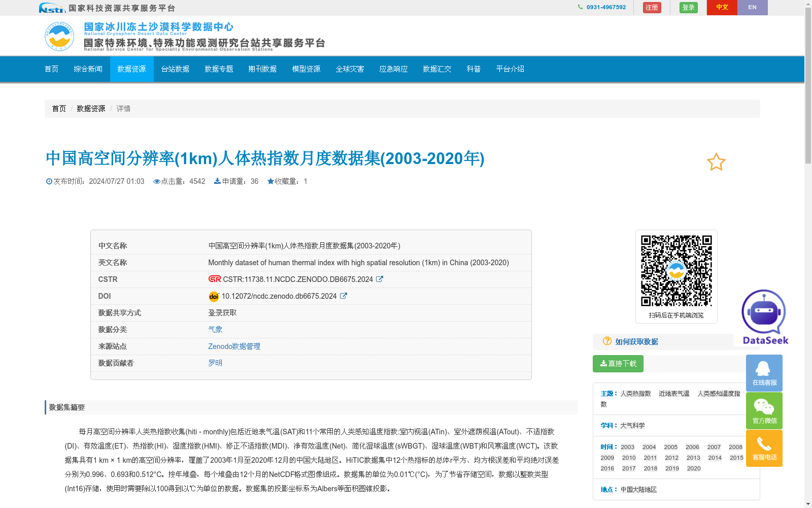This screenshot has height=508, width=812.
Task: Click the 直接下载 download button
Action: point(618,364)
